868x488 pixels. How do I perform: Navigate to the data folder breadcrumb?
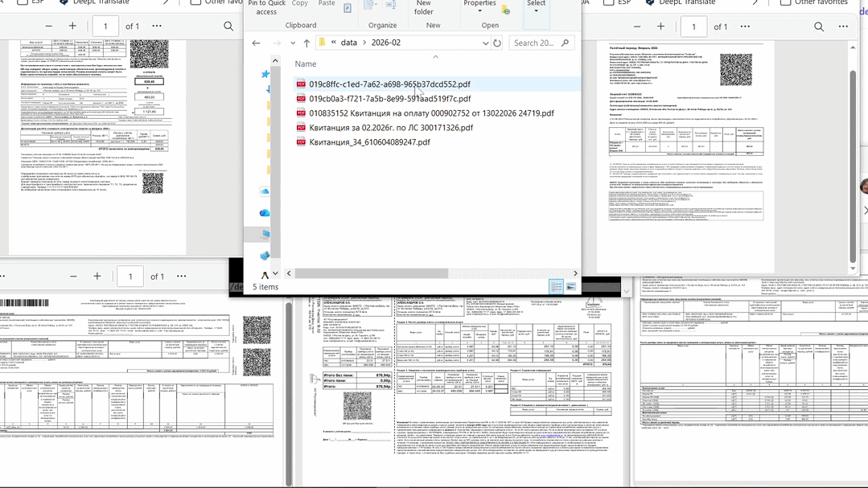point(349,43)
